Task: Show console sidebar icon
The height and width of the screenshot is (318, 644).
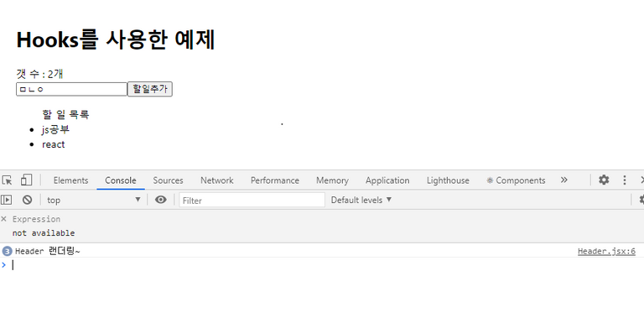Action: tap(6, 200)
